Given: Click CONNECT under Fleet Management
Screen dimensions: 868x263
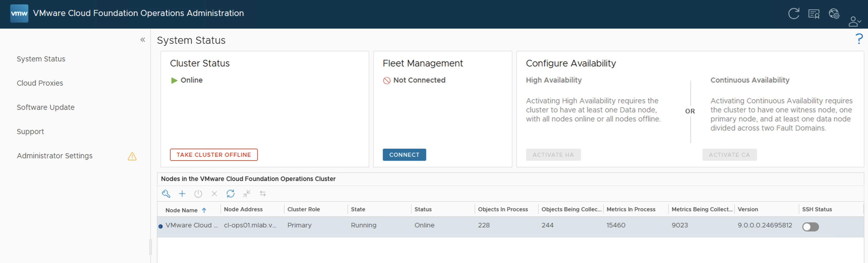Looking at the screenshot, I should pyautogui.click(x=404, y=155).
